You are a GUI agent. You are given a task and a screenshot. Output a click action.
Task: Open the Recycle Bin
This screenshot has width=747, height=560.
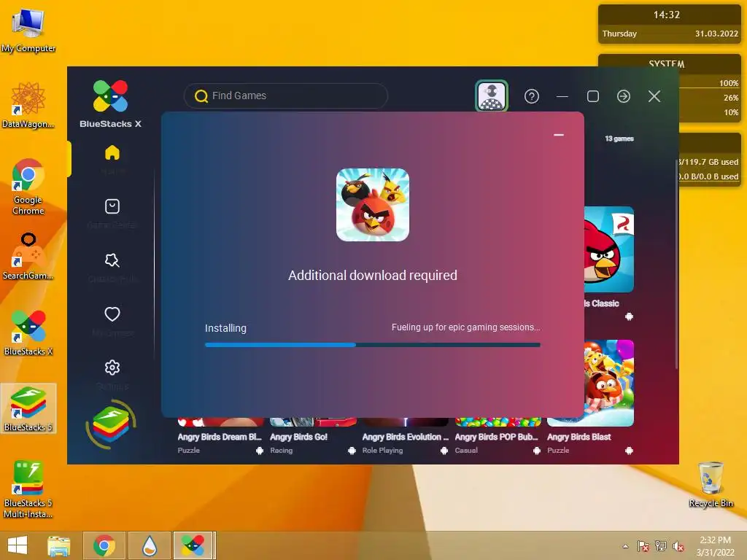tap(711, 484)
